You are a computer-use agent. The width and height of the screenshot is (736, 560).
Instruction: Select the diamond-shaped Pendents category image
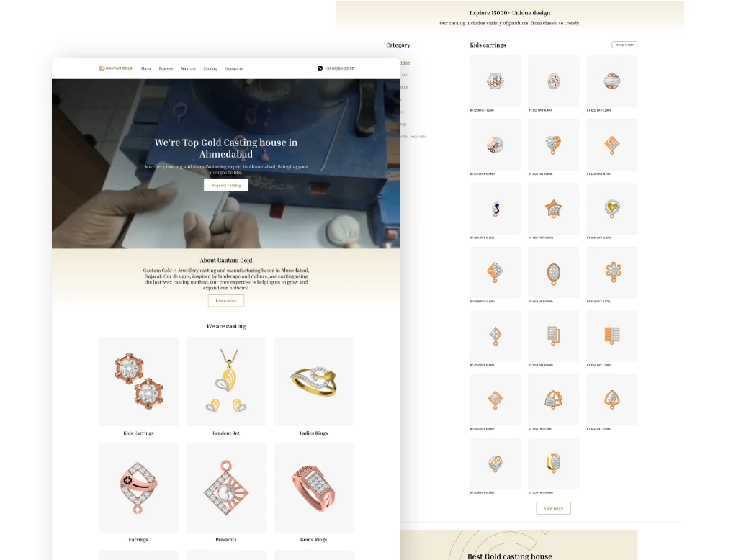pyautogui.click(x=226, y=488)
